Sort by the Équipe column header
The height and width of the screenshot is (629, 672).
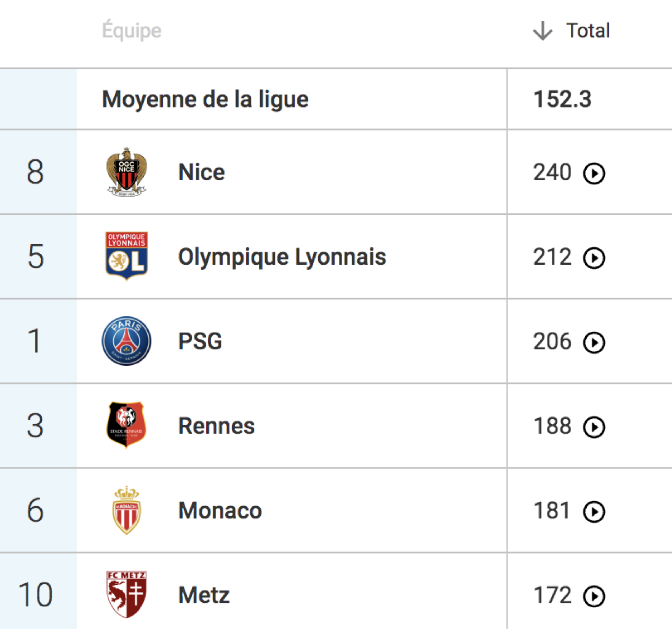[x=132, y=30]
